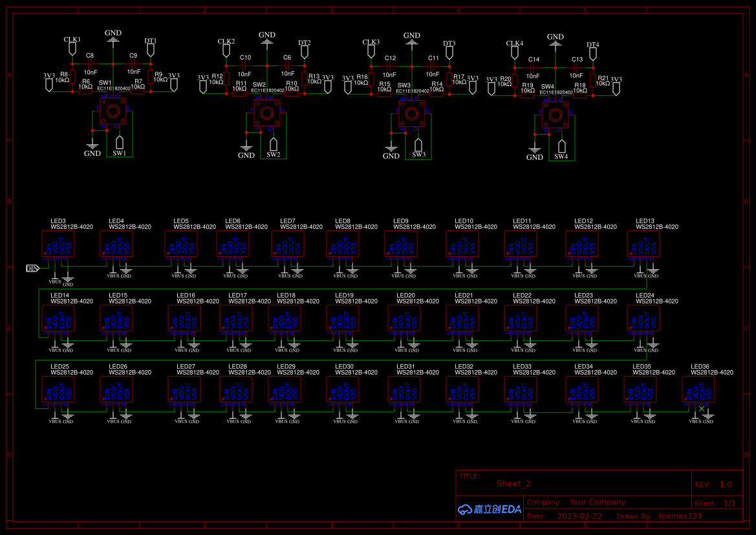Select the LED36 WS2812B component body
The image size is (756, 535).
[698, 390]
